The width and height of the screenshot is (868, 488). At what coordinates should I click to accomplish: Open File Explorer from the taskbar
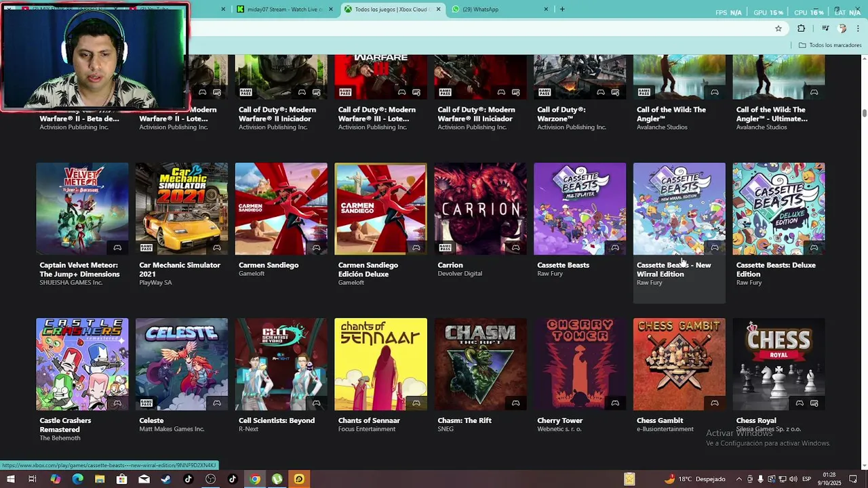coord(100,479)
